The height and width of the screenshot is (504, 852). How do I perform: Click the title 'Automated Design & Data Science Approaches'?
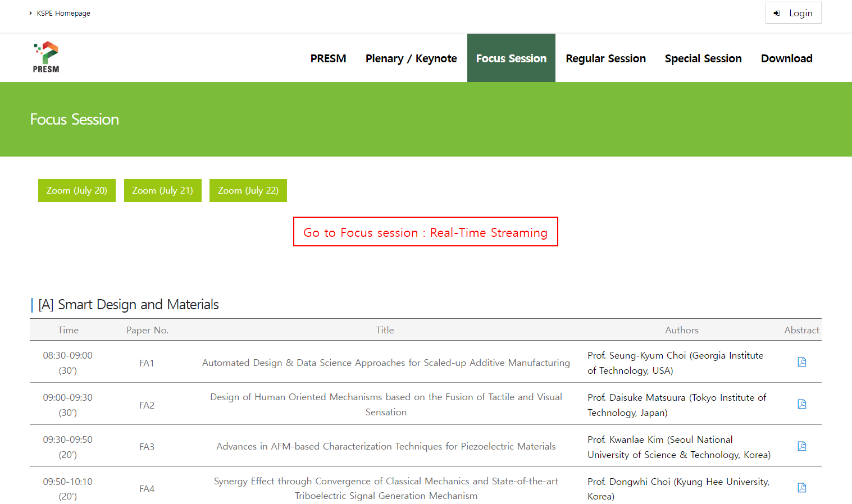(x=386, y=363)
